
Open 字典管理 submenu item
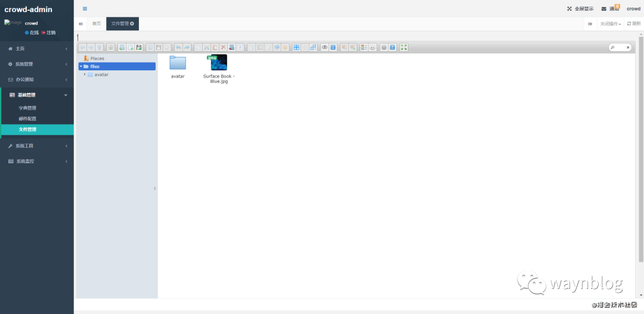(x=37, y=108)
